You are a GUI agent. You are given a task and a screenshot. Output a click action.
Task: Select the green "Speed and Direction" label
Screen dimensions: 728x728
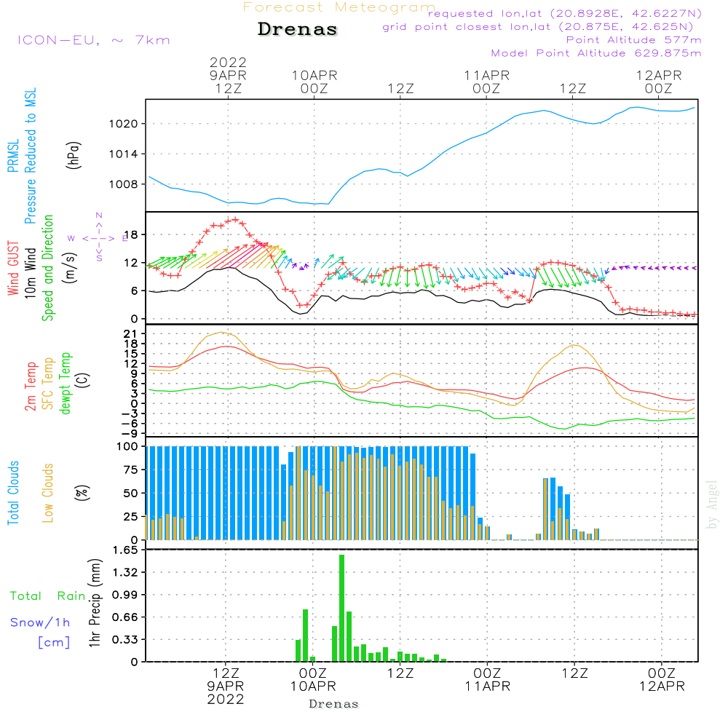click(47, 268)
